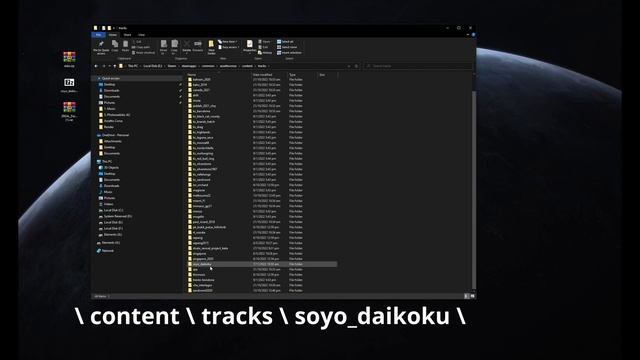640x360 pixels.
Task: Click History in the ribbon Open group
Action: (265, 53)
